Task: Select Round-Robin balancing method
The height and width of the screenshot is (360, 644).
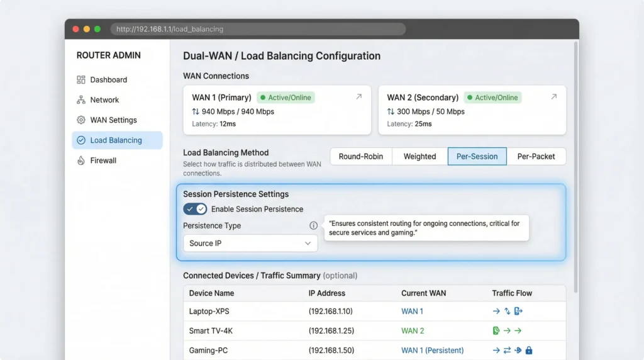Action: (x=361, y=157)
